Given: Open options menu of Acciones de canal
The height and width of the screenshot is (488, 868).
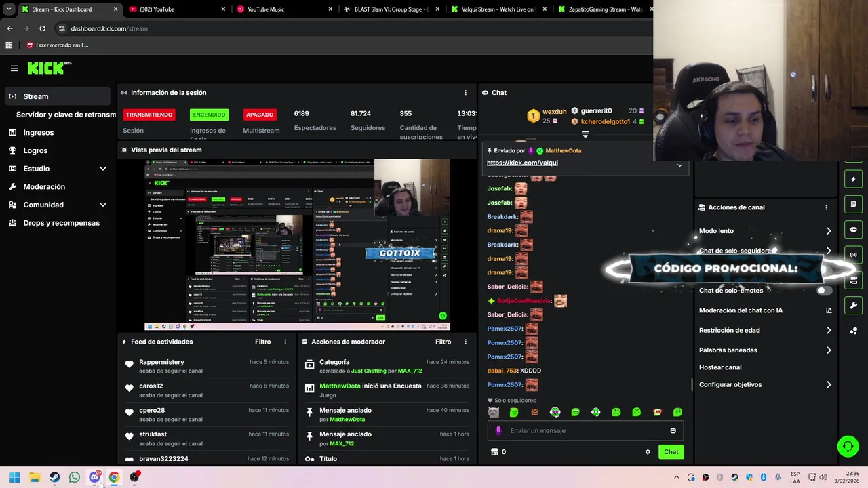Looking at the screenshot, I should pyautogui.click(x=826, y=207).
